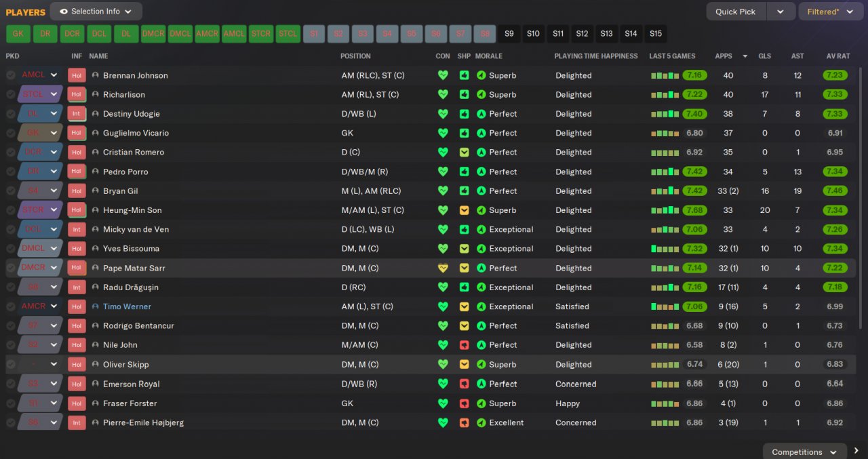Click the next arrow beside Competitions
The width and height of the screenshot is (868, 459).
856,451
